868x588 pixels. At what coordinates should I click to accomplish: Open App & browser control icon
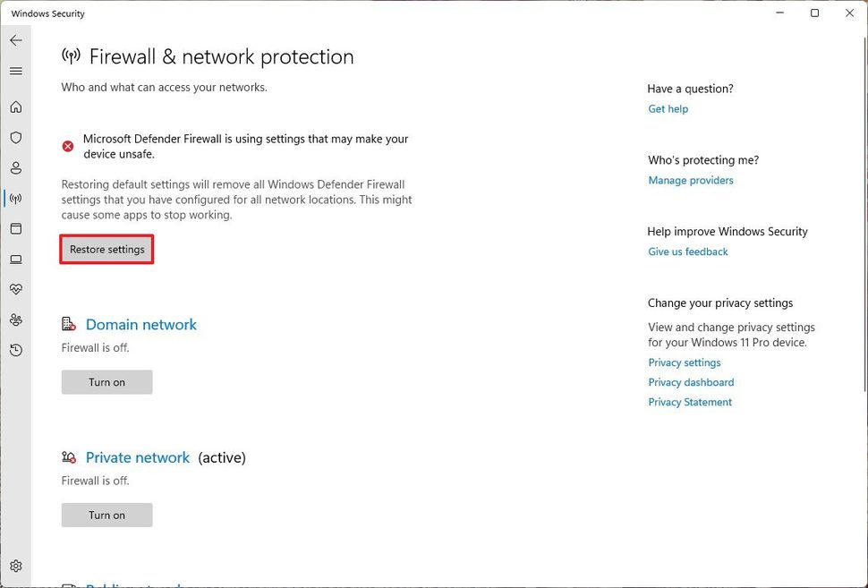click(16, 229)
